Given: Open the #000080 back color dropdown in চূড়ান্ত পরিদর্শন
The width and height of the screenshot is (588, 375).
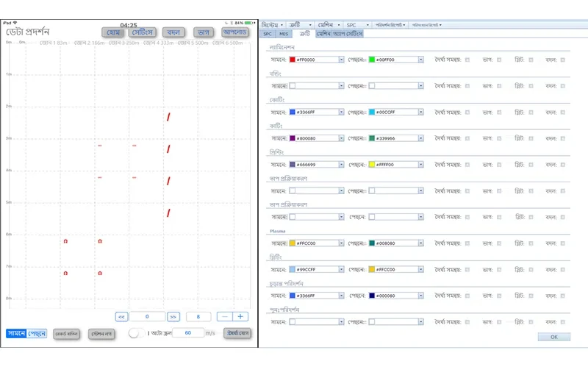Looking at the screenshot, I should point(420,296).
